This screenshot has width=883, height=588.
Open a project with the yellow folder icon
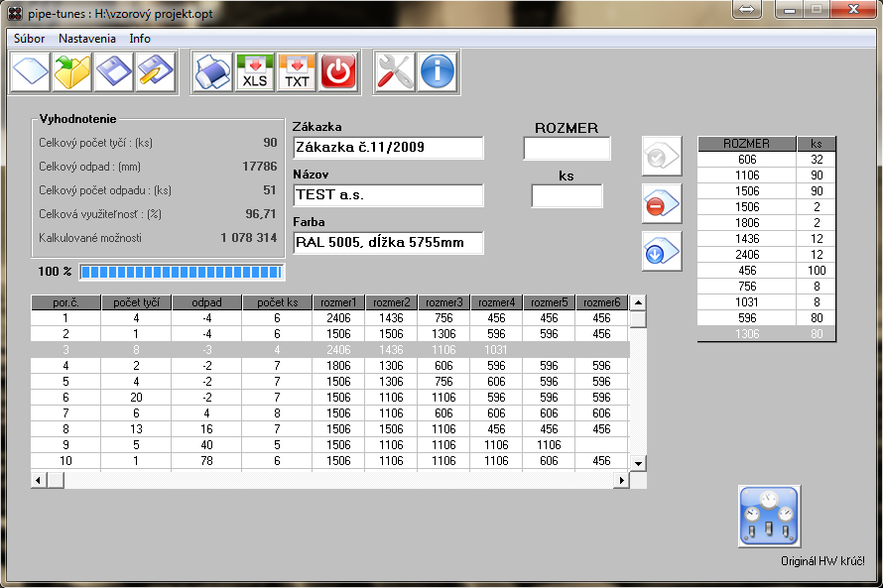point(72,72)
